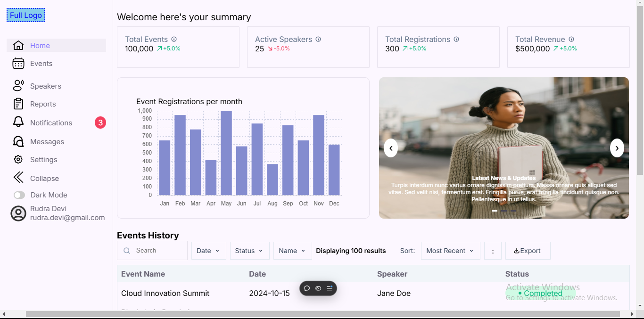644x319 pixels.
Task: Click the rudra.devi@gmail.com email text
Action: 67,218
